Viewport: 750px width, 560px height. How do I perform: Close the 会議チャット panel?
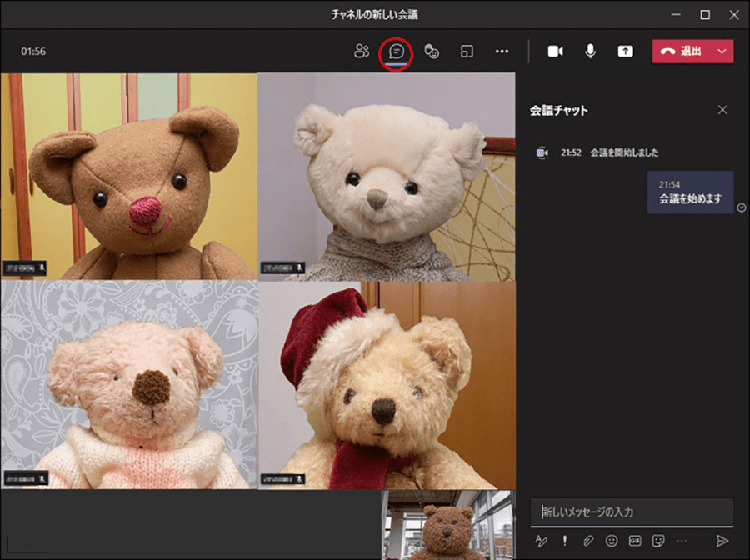coord(722,110)
